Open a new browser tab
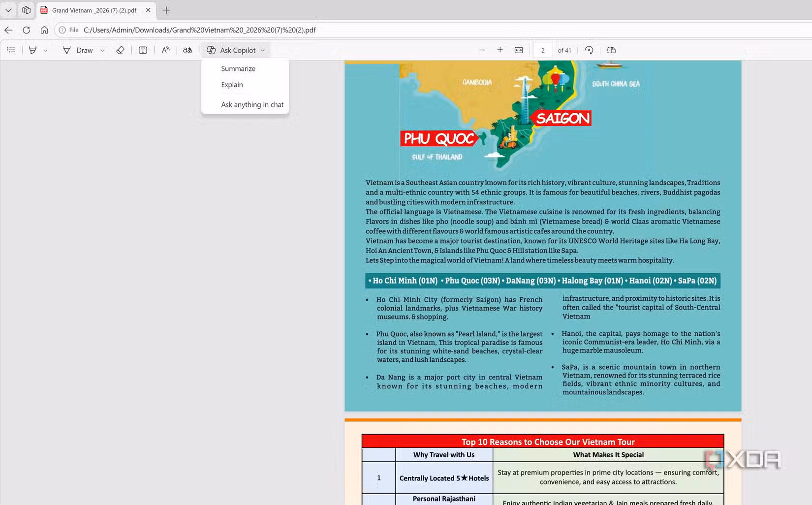This screenshot has width=812, height=505. point(166,10)
